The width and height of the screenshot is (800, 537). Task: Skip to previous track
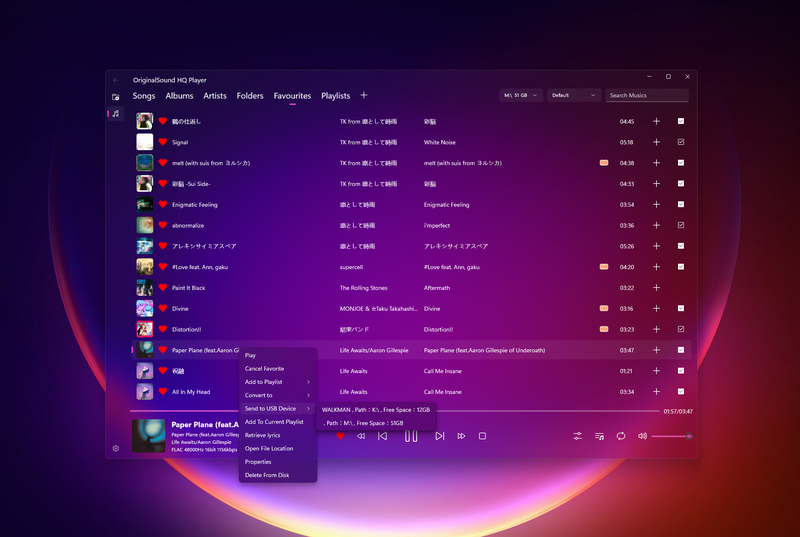(x=382, y=436)
